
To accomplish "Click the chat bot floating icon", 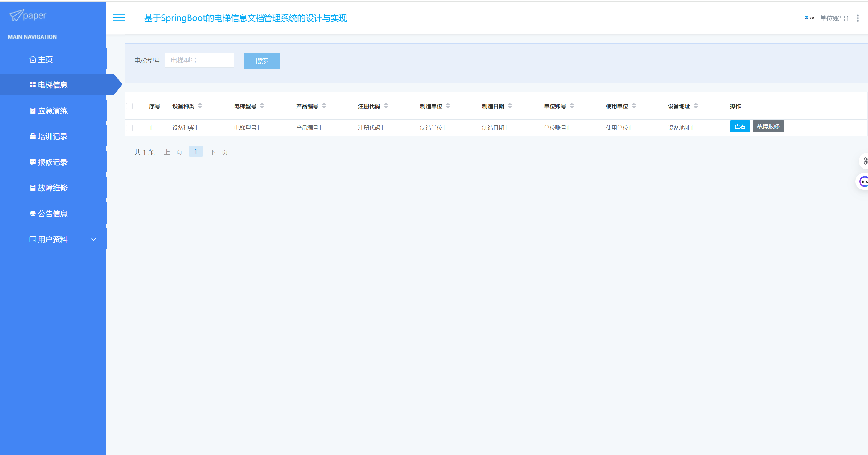I will (863, 182).
